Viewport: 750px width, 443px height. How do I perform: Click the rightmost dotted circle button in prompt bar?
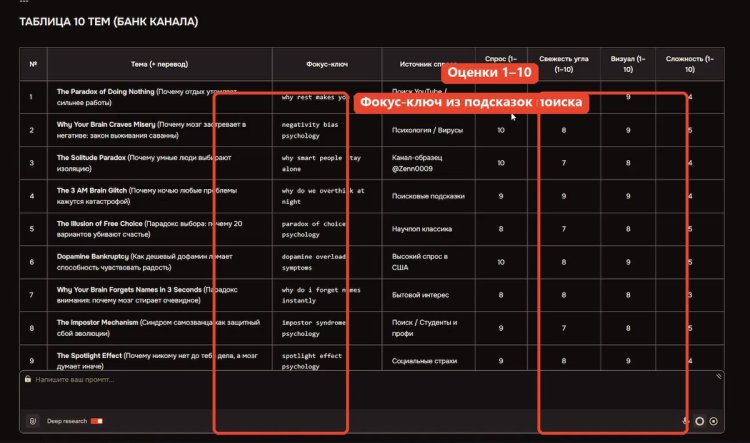tap(714, 421)
